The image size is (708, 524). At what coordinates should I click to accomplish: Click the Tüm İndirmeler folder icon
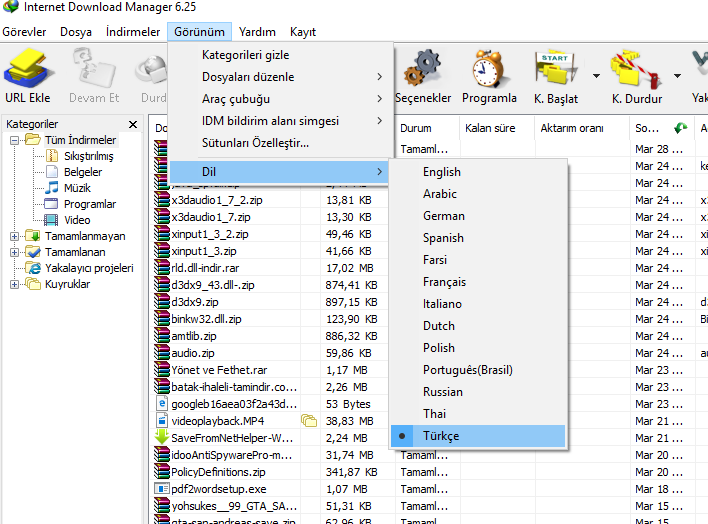(33, 140)
